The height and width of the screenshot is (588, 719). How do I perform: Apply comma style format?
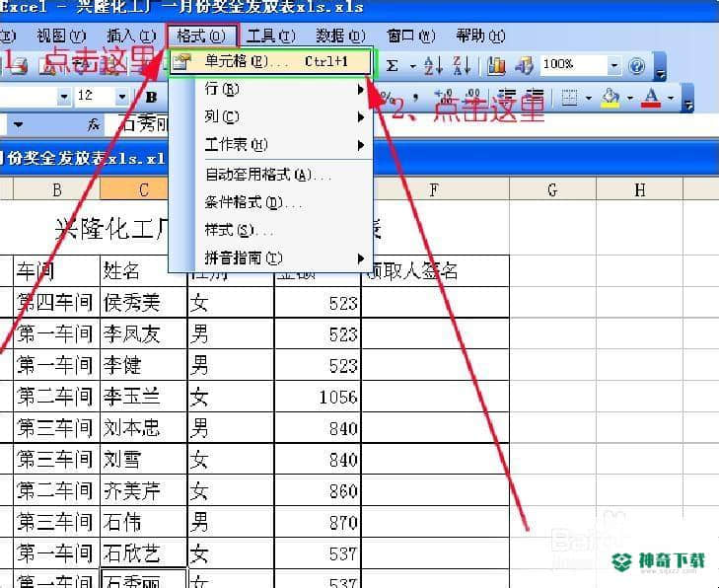pos(415,98)
